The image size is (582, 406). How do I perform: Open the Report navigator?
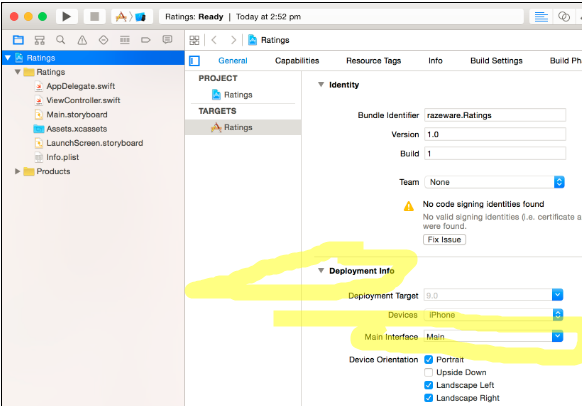[167, 39]
